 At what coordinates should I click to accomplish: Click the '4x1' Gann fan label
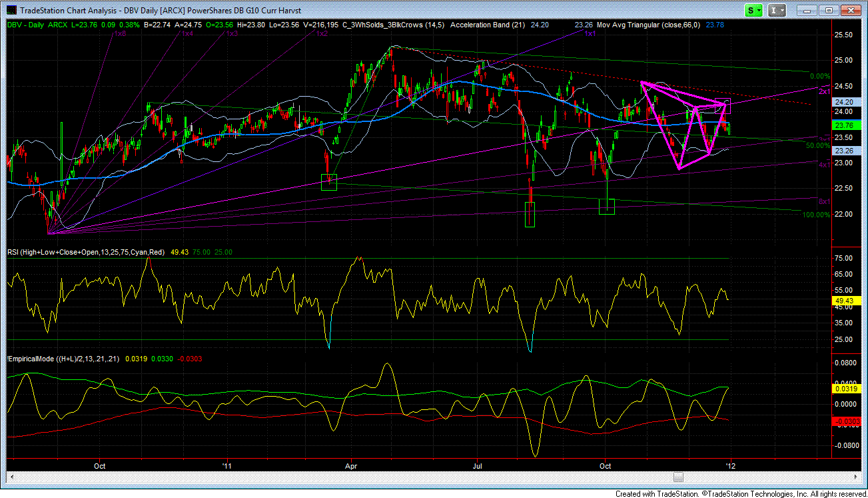click(823, 164)
